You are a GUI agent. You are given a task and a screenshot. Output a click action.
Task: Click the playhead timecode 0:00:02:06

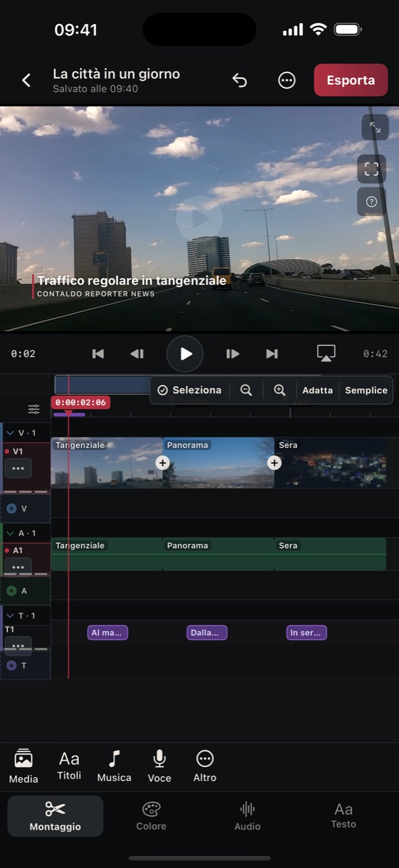(x=81, y=402)
